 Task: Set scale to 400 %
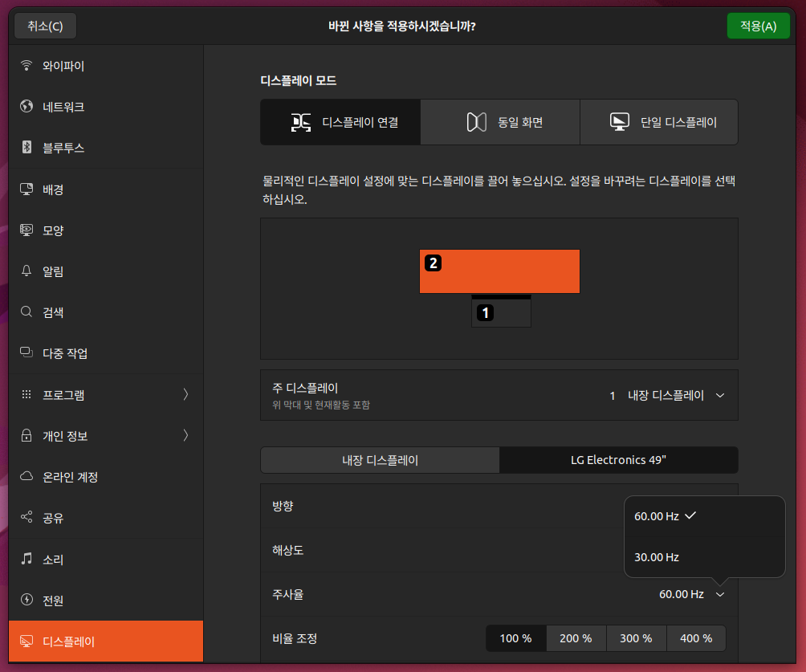coord(696,638)
